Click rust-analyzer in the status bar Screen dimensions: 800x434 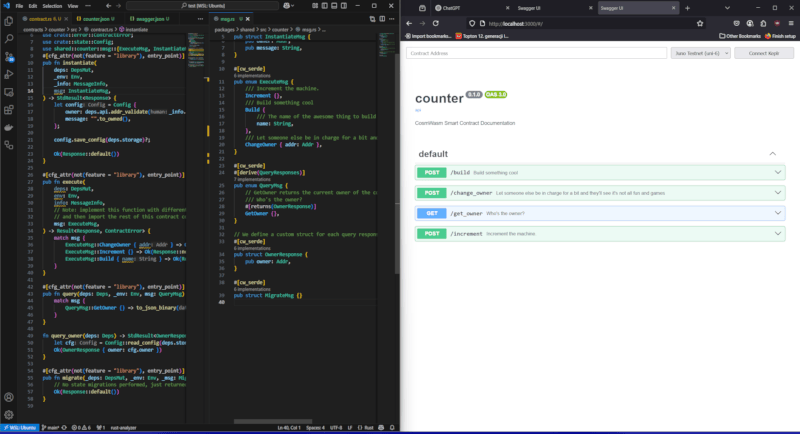(x=123, y=428)
